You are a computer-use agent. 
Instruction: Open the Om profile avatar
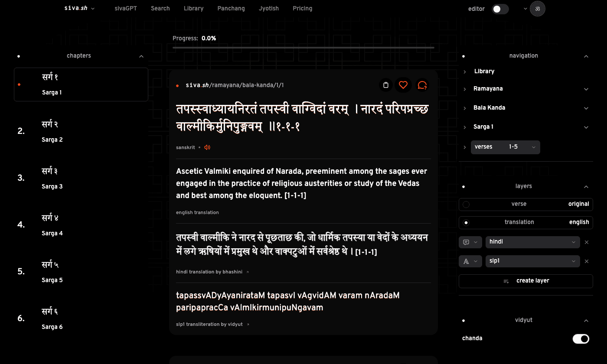click(538, 9)
